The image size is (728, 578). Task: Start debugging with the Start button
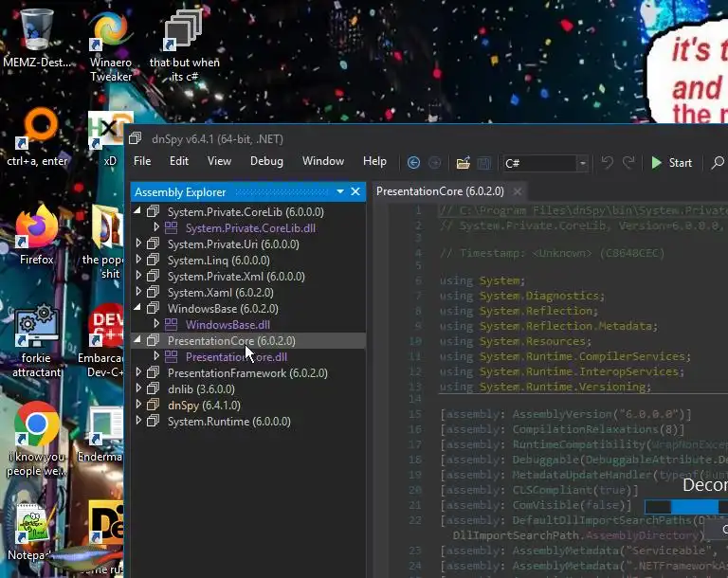click(671, 162)
